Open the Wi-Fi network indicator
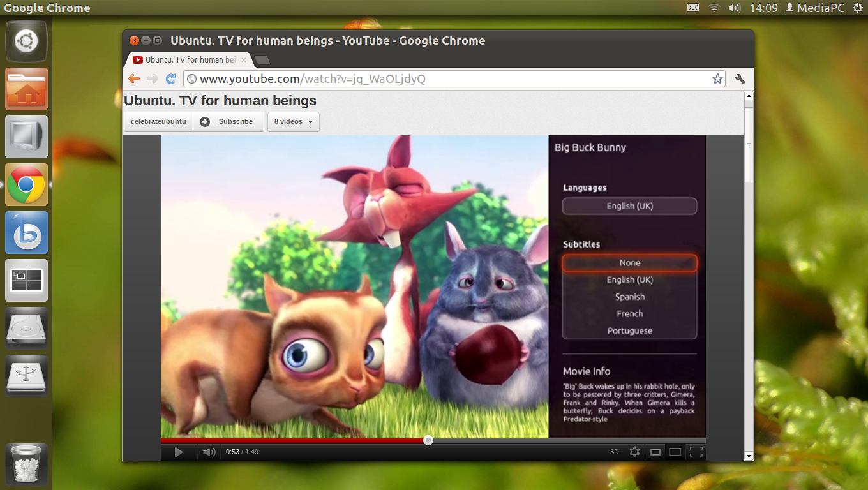Viewport: 868px width, 490px height. [714, 8]
